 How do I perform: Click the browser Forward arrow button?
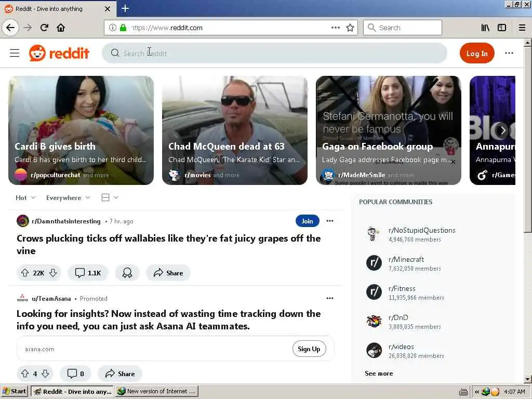click(x=28, y=28)
